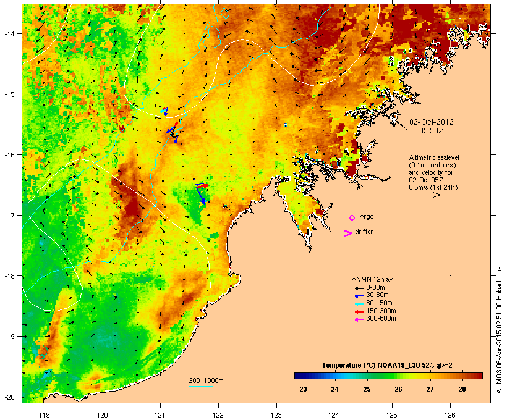The width and height of the screenshot is (507, 420).
Task: Click the cyan 200 1000m isobath legend line
Action: (x=201, y=386)
